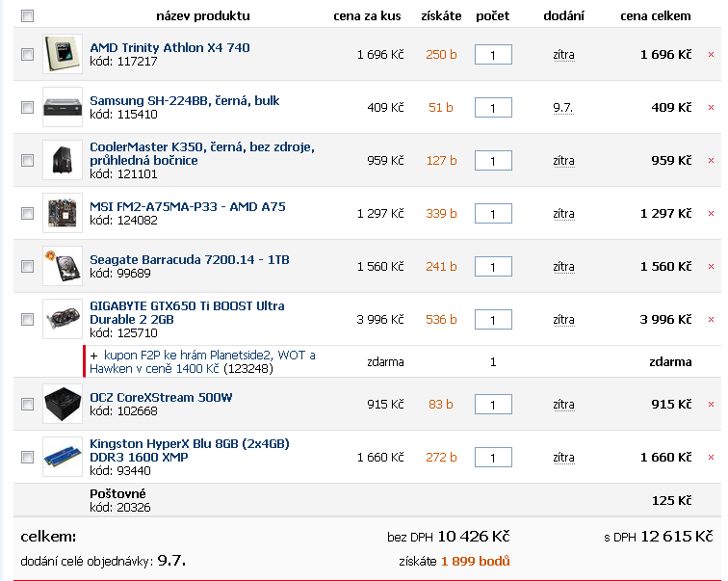Open GIGABYTE GTX650 Ti BOOST product link
Viewport: 728px width, 581px height.
pyautogui.click(x=187, y=312)
